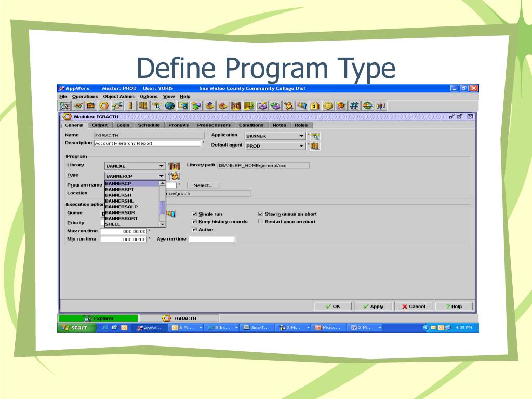Click the teal screen toolbar icon
This screenshot has height=399, width=532.
[x=183, y=106]
